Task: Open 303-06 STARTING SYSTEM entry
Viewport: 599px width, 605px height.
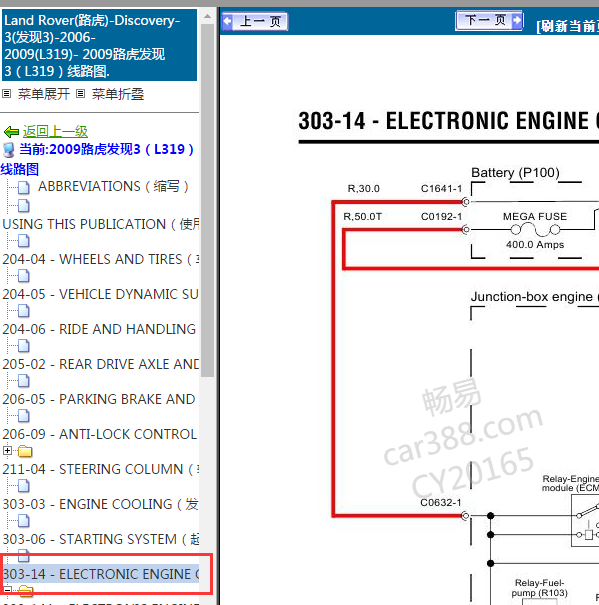Action: [101, 539]
